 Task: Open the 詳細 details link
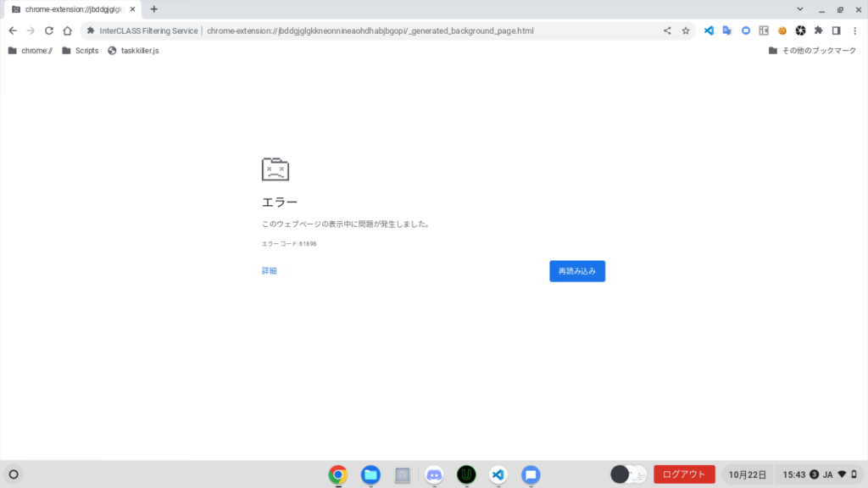(x=269, y=271)
